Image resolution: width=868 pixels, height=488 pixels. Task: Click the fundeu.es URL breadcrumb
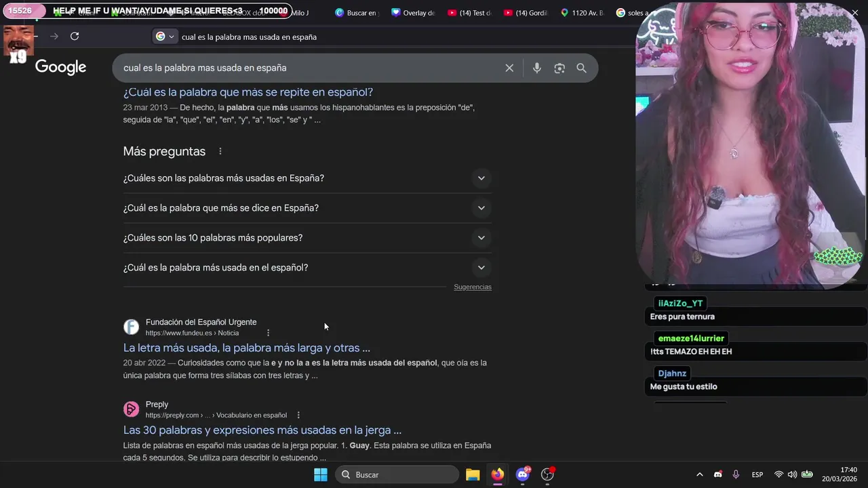pyautogui.click(x=192, y=333)
